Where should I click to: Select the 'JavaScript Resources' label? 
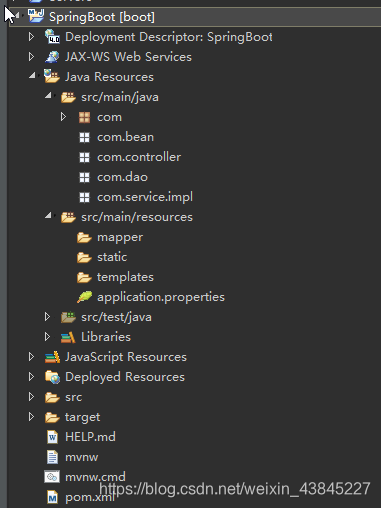(126, 357)
